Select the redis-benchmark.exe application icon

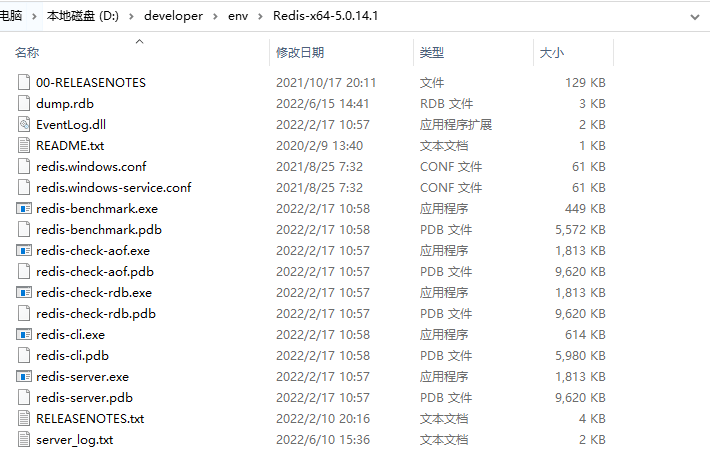(x=24, y=208)
